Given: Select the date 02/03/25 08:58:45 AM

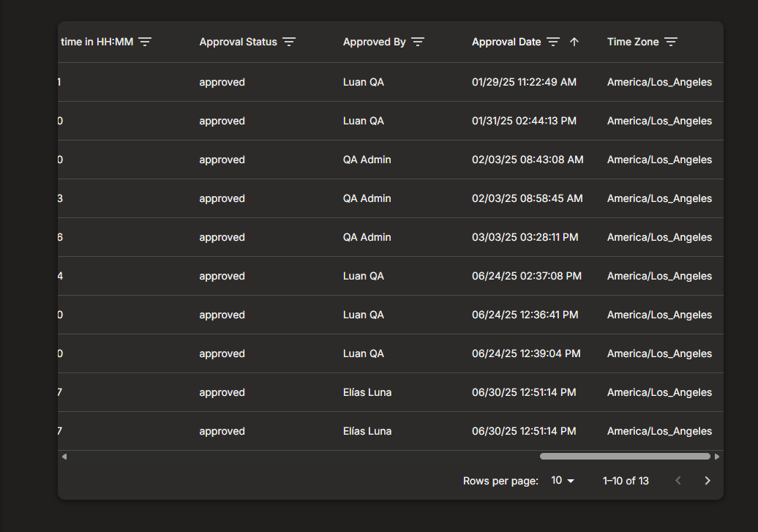Looking at the screenshot, I should [528, 198].
